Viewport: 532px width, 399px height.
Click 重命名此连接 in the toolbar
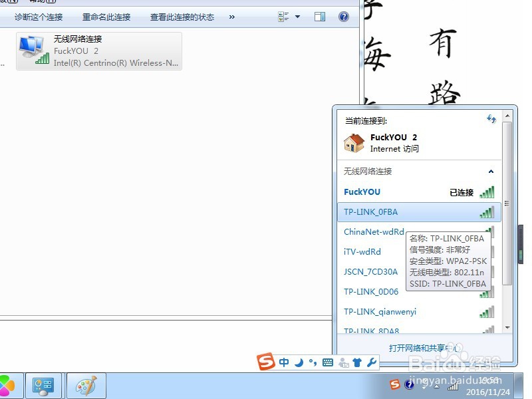106,17
